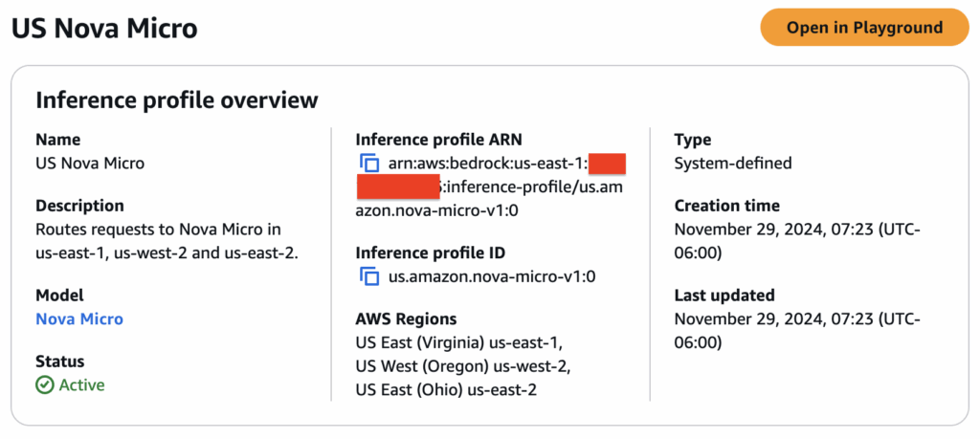Open the Nova Micro model link

[x=79, y=318]
